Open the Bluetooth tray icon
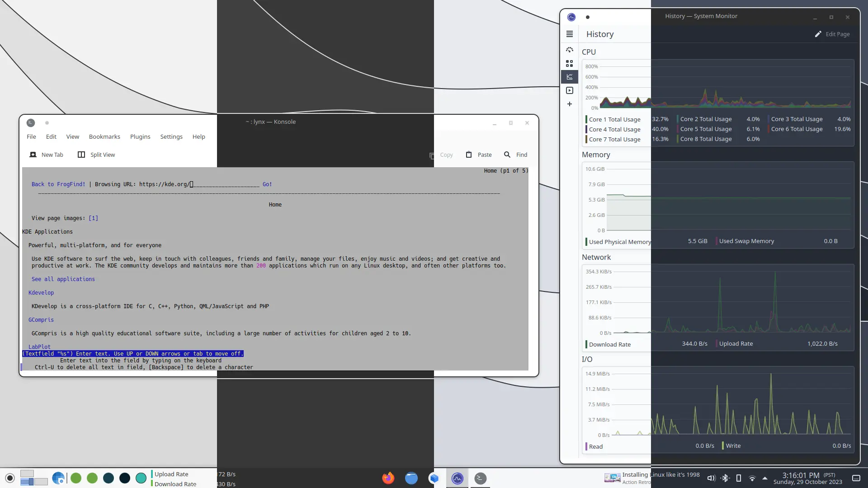Image resolution: width=868 pixels, height=488 pixels. tap(725, 478)
